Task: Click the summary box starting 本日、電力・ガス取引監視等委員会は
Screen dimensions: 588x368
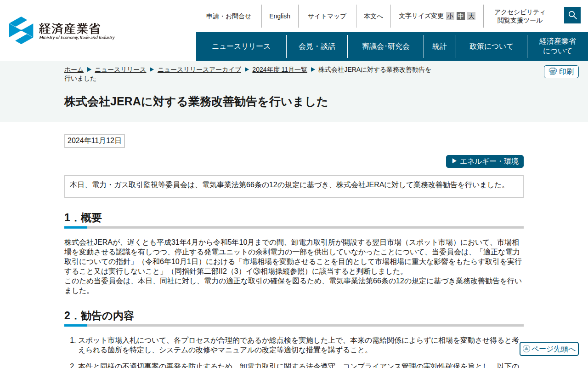Action: 294,186
